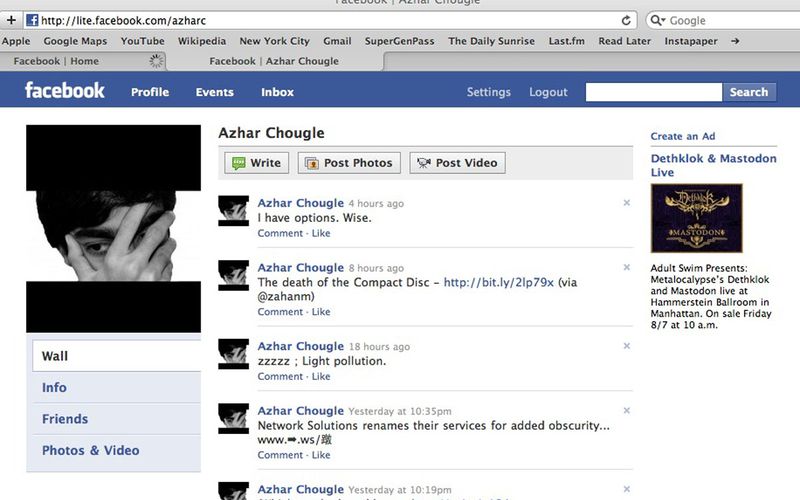Click avatar beside 'Light pollution' post
This screenshot has height=500, width=800.
[x=234, y=354]
